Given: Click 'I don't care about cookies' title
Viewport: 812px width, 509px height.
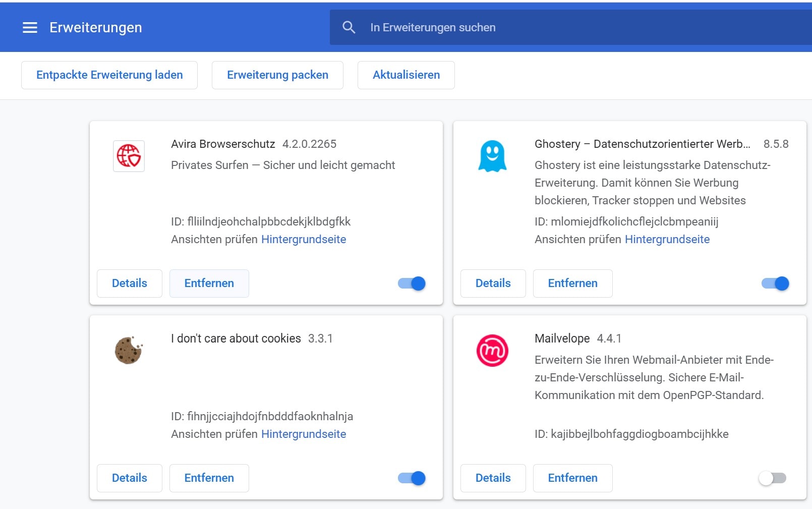Looking at the screenshot, I should pyautogui.click(x=236, y=338).
